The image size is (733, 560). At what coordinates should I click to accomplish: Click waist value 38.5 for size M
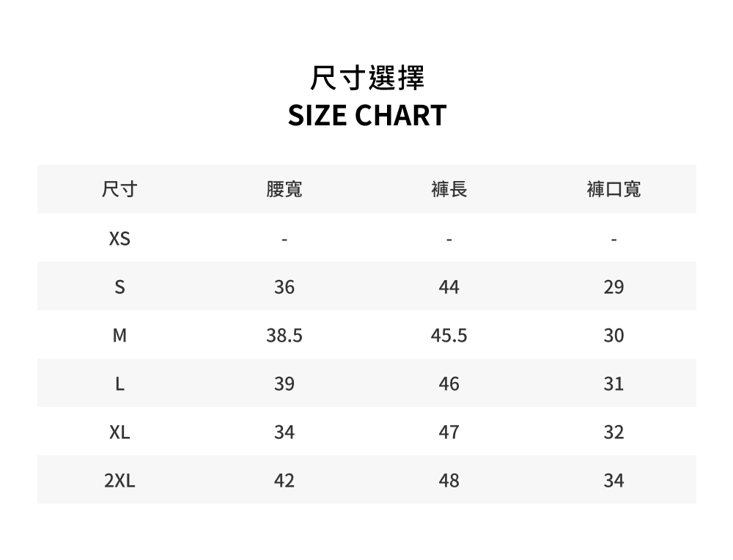click(284, 336)
